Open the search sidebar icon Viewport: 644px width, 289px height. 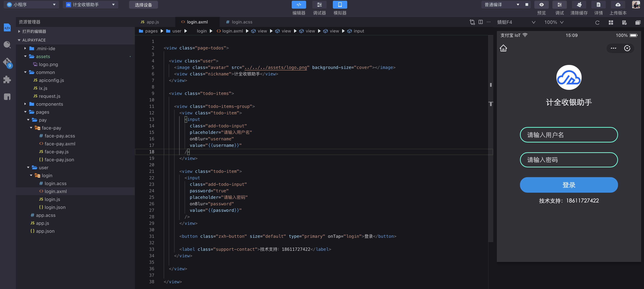(7, 45)
